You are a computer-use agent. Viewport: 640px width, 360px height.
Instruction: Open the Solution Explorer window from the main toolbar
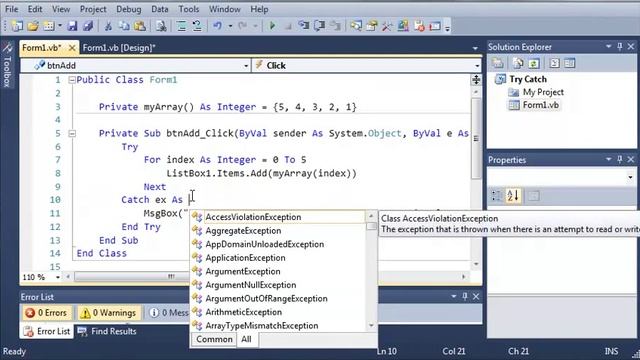pyautogui.click(x=356, y=26)
